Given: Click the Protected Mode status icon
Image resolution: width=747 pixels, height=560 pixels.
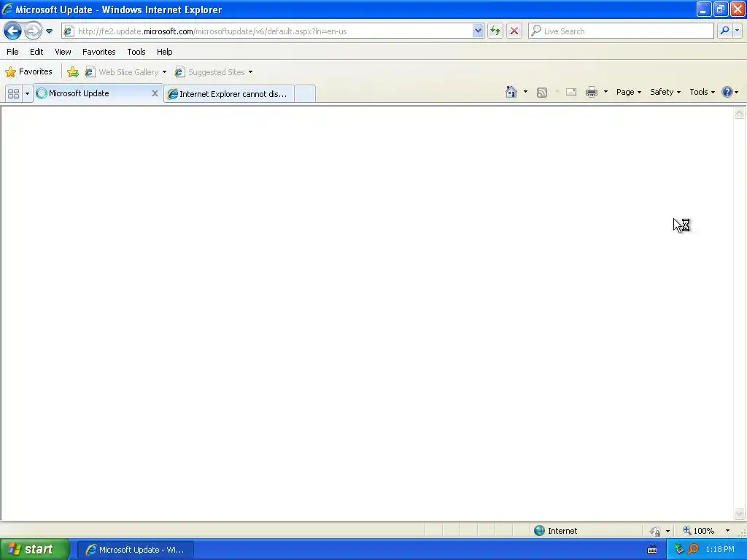Looking at the screenshot, I should 656,531.
